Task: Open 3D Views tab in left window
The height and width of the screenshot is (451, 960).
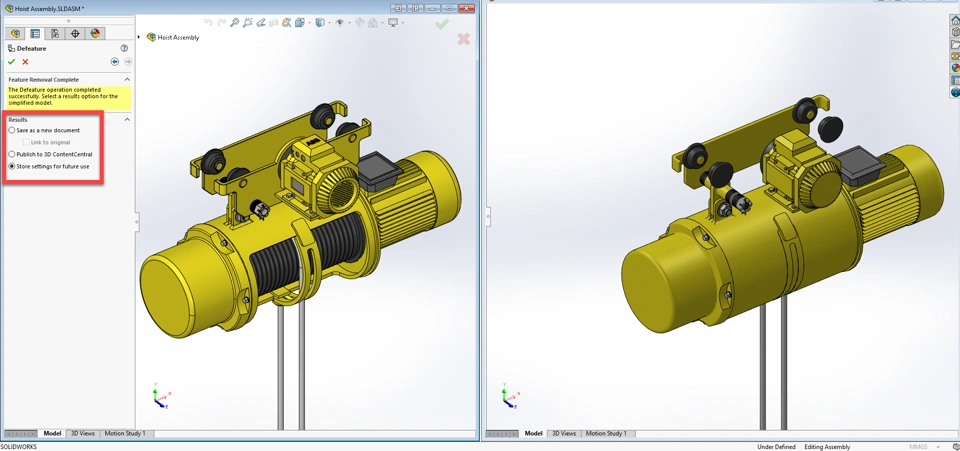Action: click(83, 433)
